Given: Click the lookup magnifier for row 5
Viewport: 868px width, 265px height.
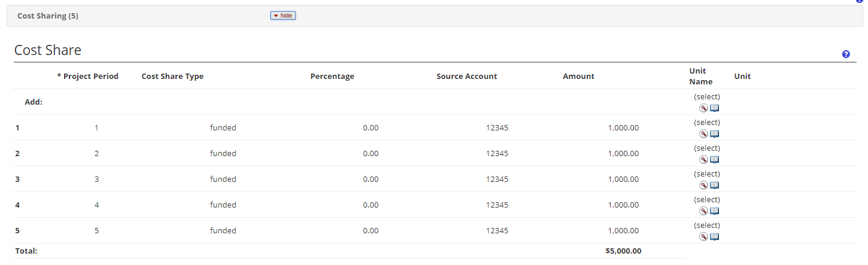Looking at the screenshot, I should pos(703,237).
